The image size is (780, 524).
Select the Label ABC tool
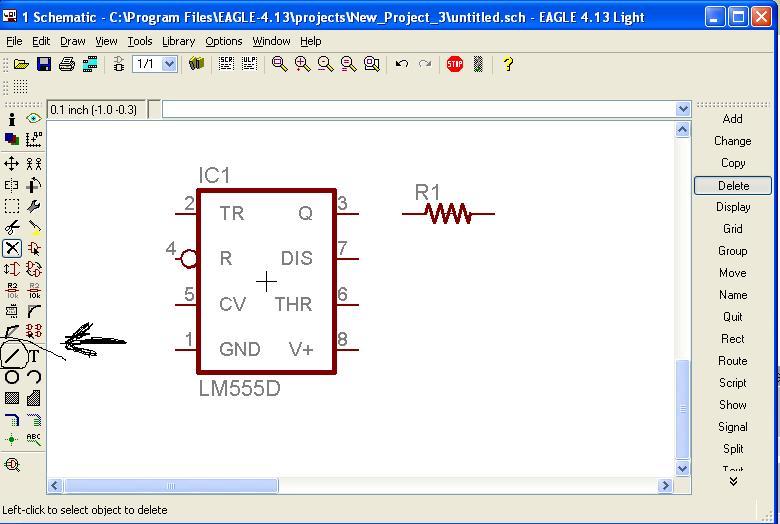[34, 439]
